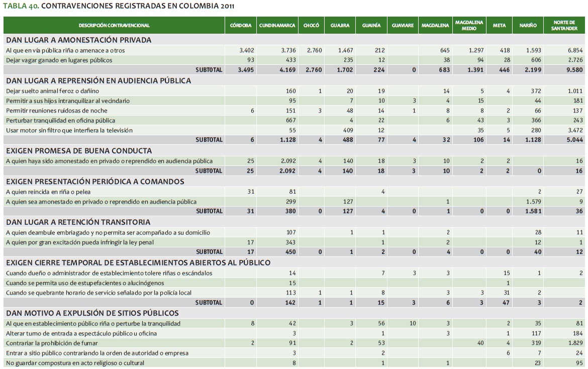Click the Magdalena Medio column header
The height and width of the screenshot is (369, 588).
[x=469, y=25]
